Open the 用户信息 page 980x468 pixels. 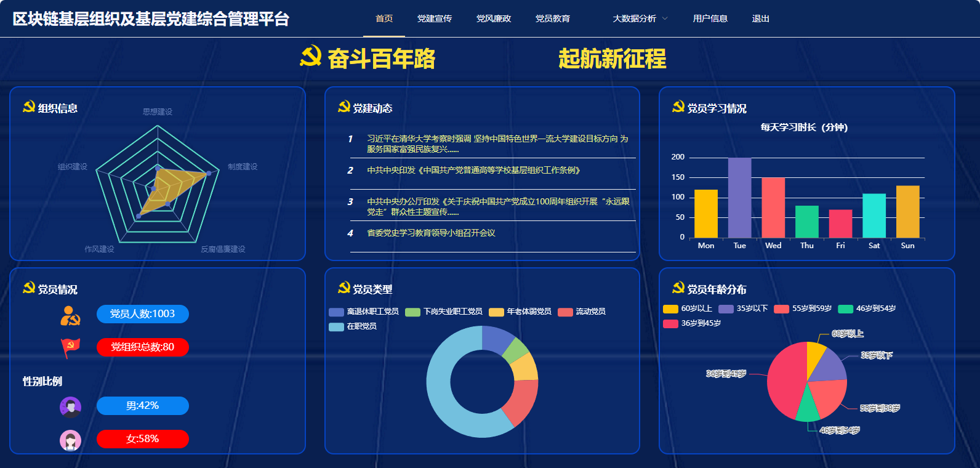tap(710, 18)
